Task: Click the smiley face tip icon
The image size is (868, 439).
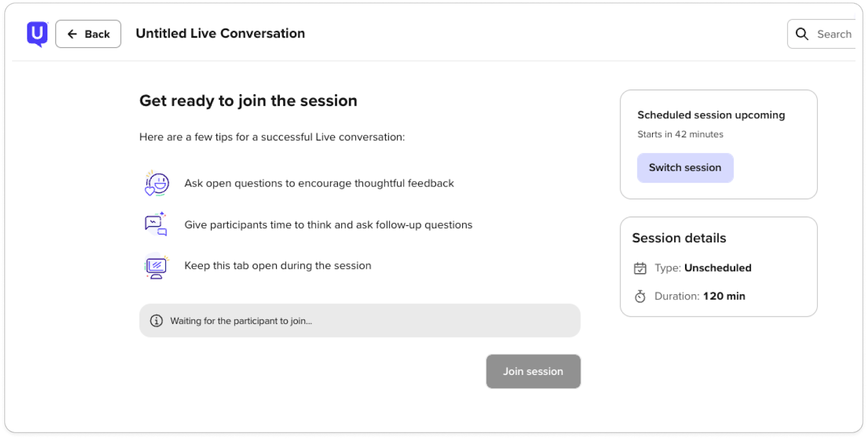Action: click(x=157, y=184)
